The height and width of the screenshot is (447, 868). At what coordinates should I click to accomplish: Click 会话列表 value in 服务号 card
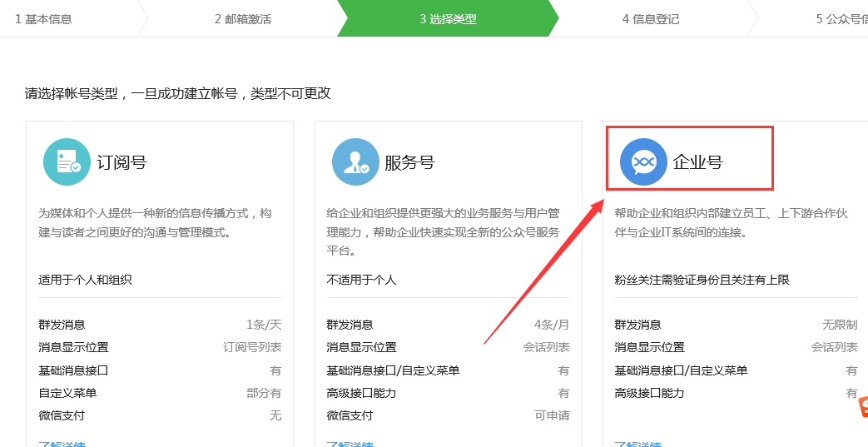(x=547, y=347)
